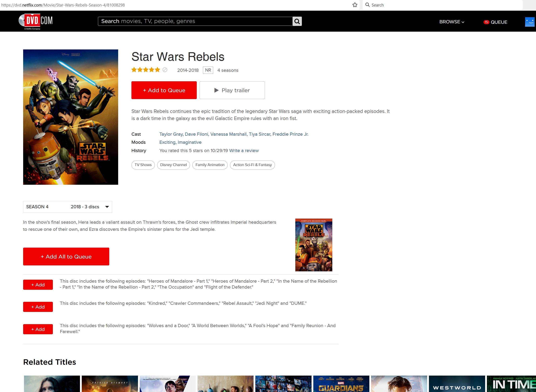Click the large Star Wars Rebels poster

70,117
